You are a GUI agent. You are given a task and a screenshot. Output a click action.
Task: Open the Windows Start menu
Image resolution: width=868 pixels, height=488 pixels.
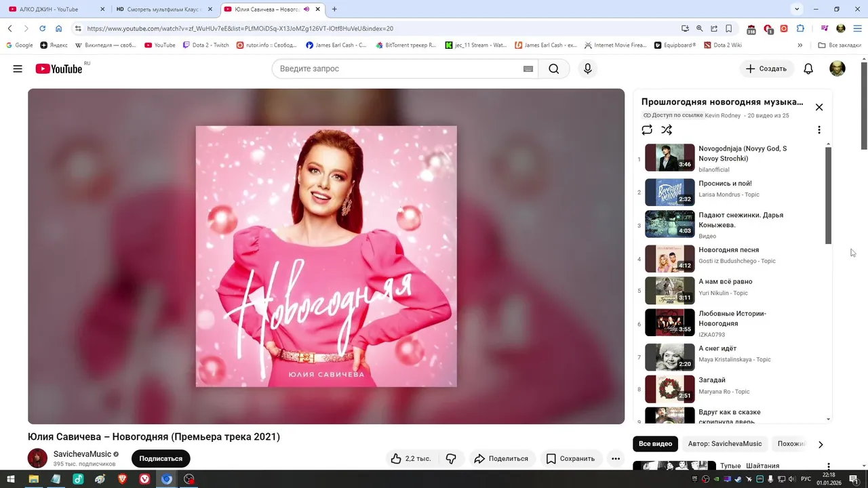pyautogui.click(x=11, y=479)
